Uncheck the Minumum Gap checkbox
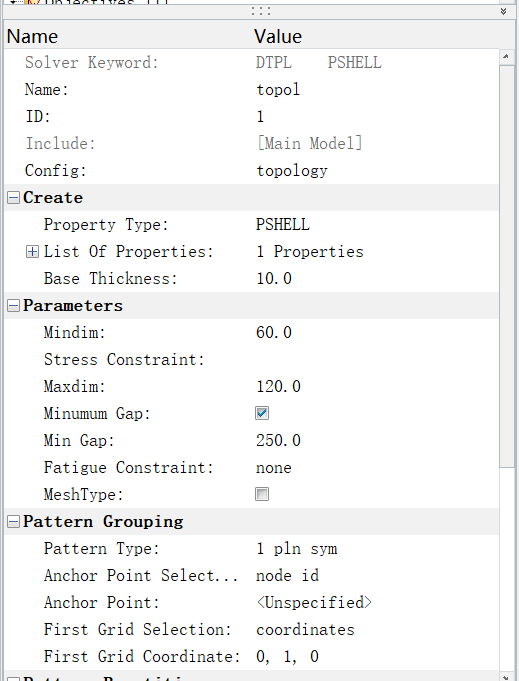The image size is (519, 681). [x=262, y=413]
